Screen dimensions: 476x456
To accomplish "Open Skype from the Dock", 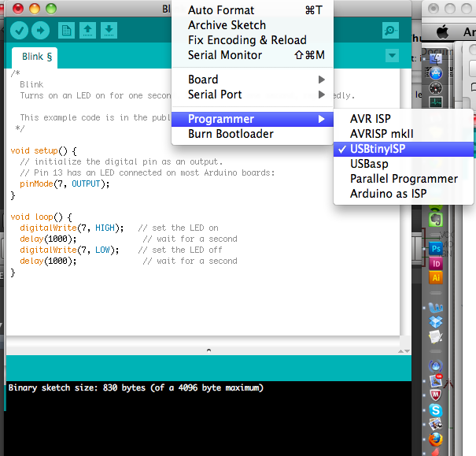I will 436,410.
